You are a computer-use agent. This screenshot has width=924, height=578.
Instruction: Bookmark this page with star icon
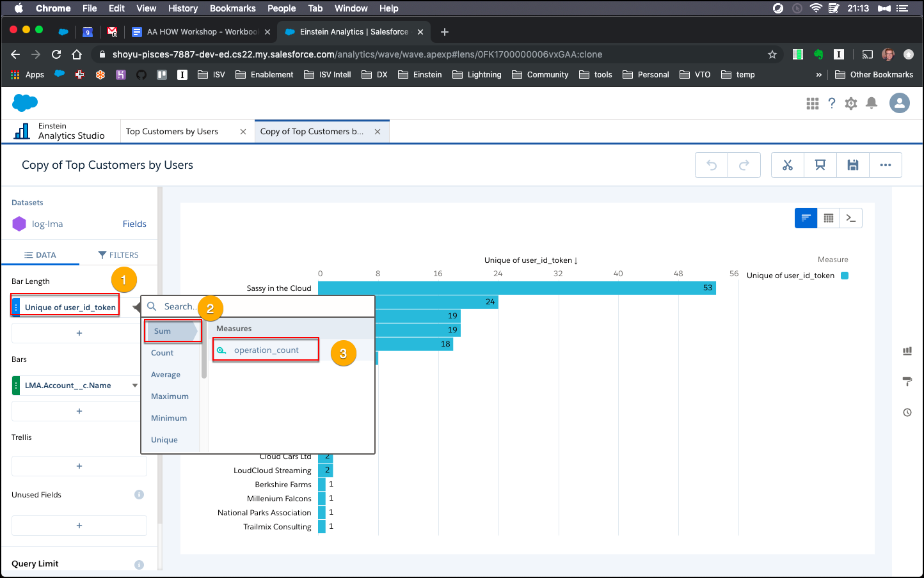click(772, 54)
